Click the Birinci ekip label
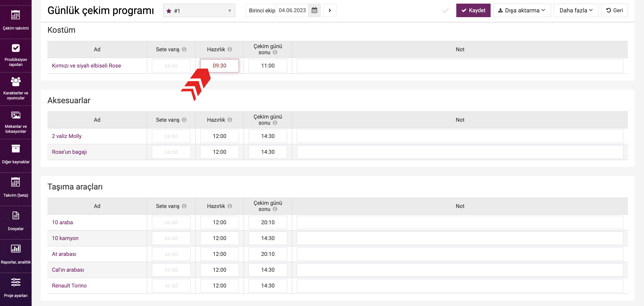Image resolution: width=644 pixels, height=306 pixels. [x=262, y=10]
